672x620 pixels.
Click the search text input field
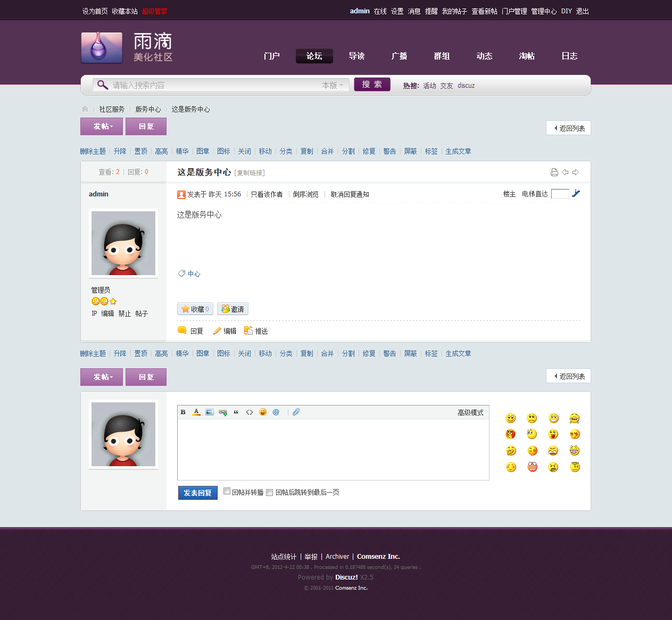(213, 85)
